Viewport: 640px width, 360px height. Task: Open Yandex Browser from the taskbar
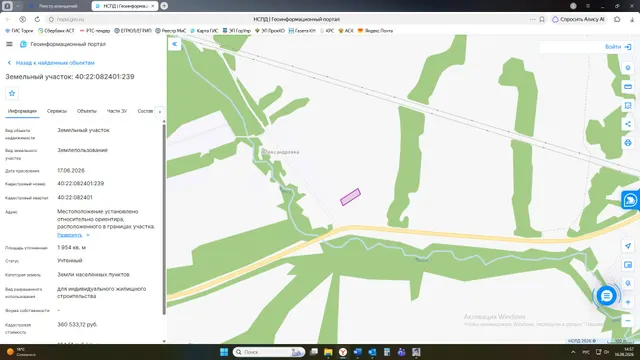343,352
